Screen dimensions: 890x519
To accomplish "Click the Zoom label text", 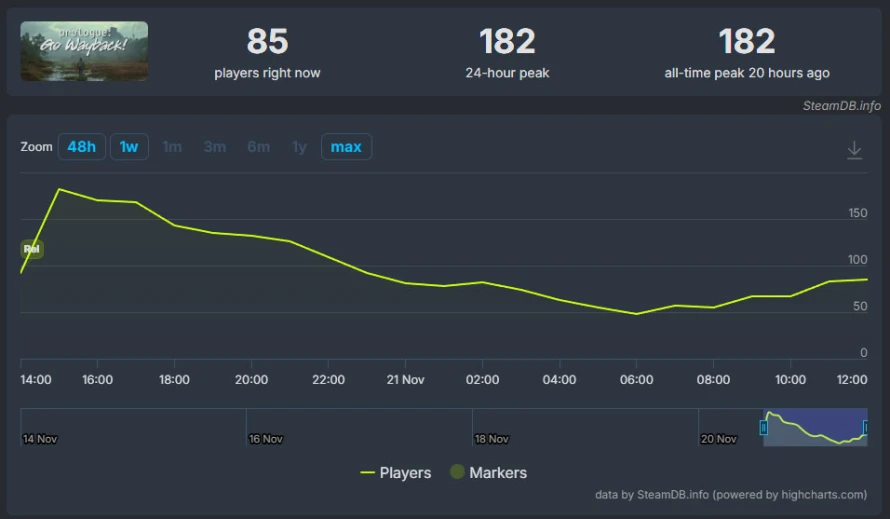I will pos(36,147).
